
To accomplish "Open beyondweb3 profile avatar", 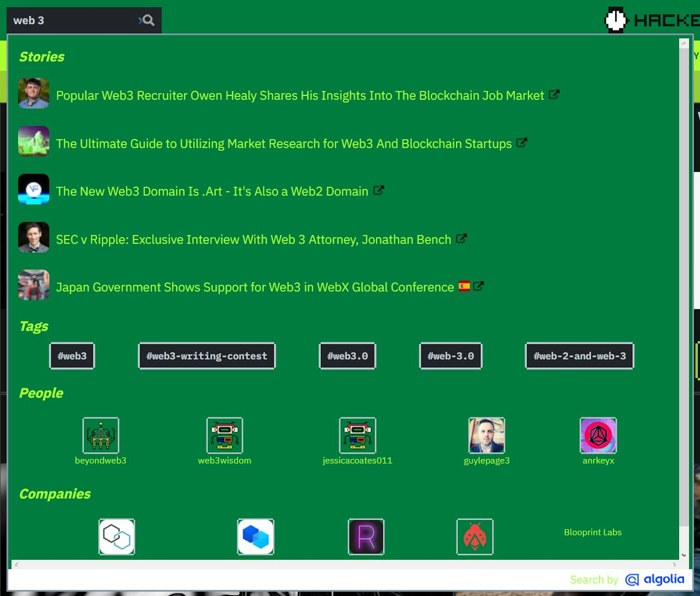I will pos(101,435).
